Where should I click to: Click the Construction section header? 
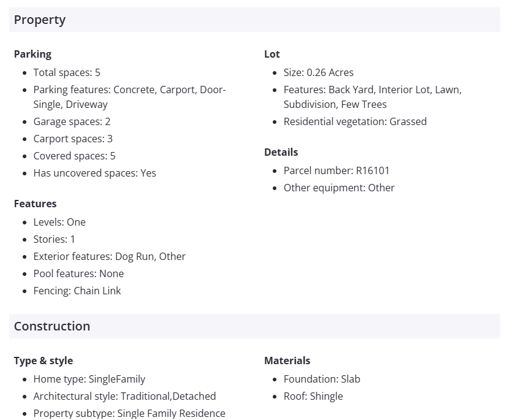click(52, 326)
